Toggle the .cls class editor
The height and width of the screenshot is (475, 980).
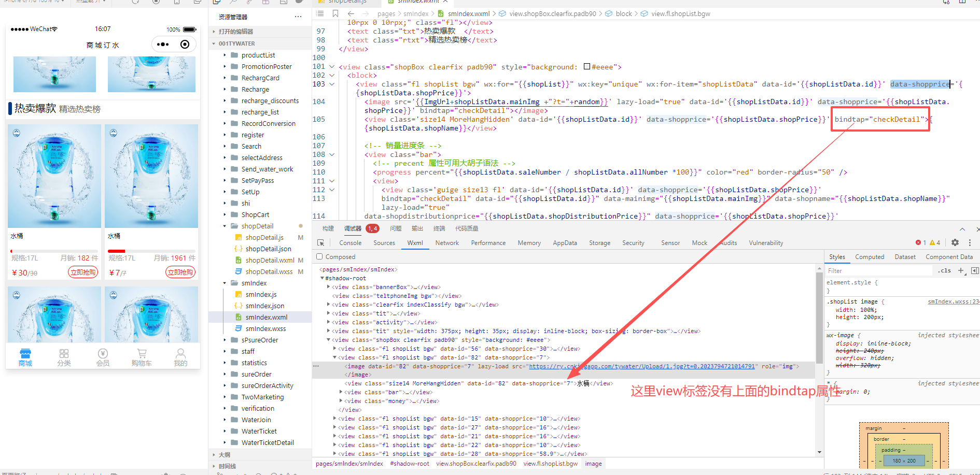pos(944,270)
